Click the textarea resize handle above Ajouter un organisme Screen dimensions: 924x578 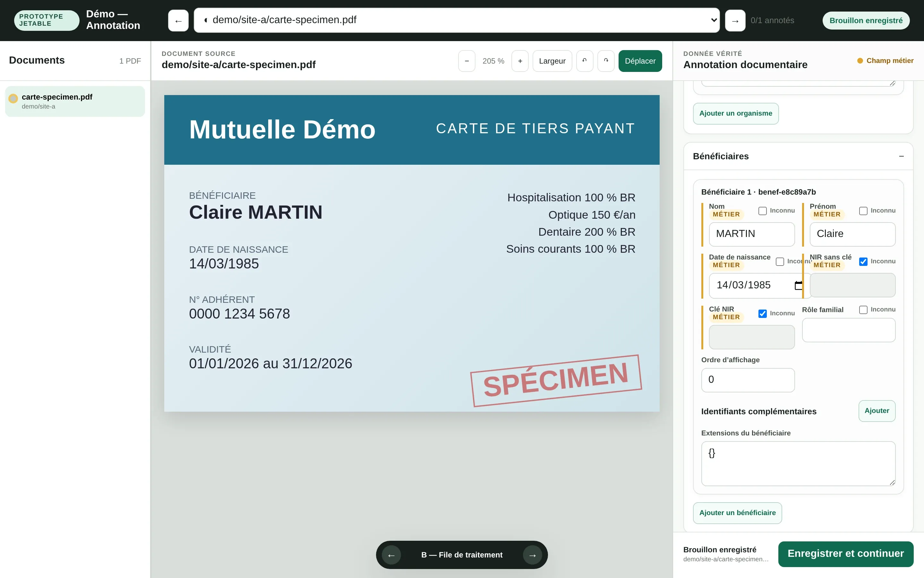pyautogui.click(x=892, y=83)
